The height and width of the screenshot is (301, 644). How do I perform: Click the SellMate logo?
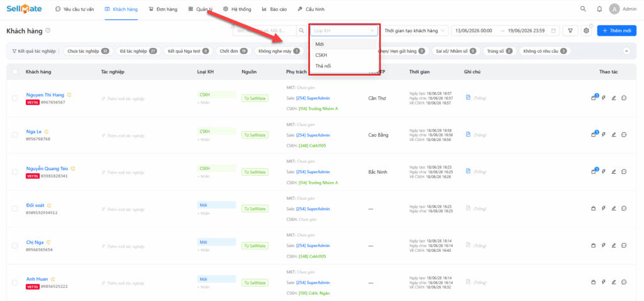click(24, 8)
